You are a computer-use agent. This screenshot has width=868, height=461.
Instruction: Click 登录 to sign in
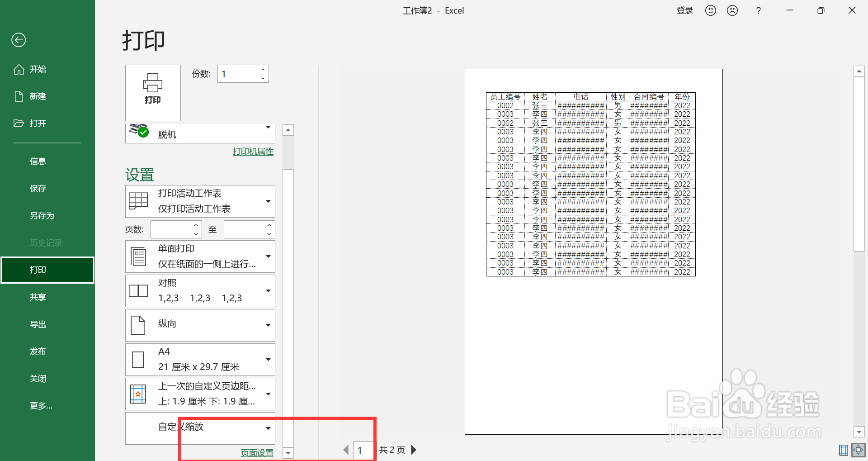pos(684,10)
